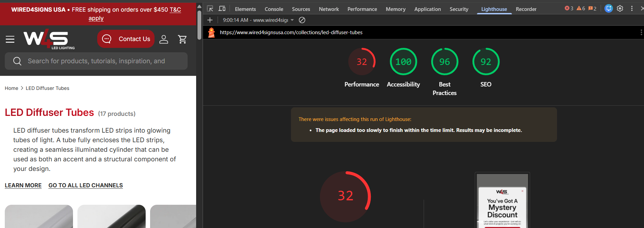This screenshot has width=644, height=228.
Task: Switch to the Recorder tab
Action: pos(526,9)
